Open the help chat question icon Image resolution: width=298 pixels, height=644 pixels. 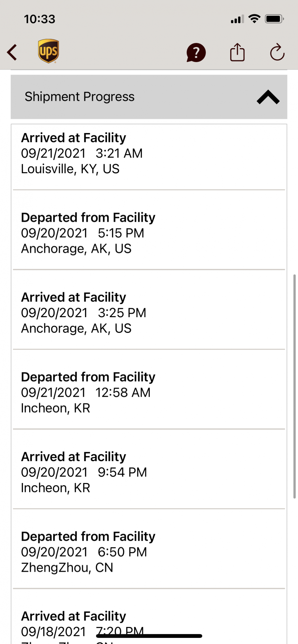point(196,52)
